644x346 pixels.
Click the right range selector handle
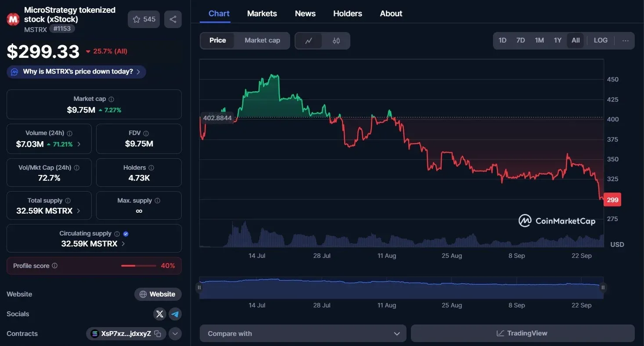point(603,288)
